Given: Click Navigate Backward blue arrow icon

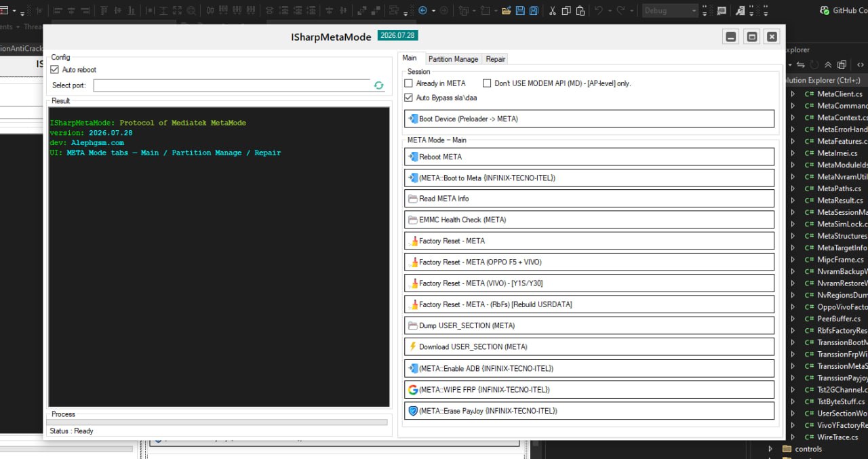Looking at the screenshot, I should 422,11.
